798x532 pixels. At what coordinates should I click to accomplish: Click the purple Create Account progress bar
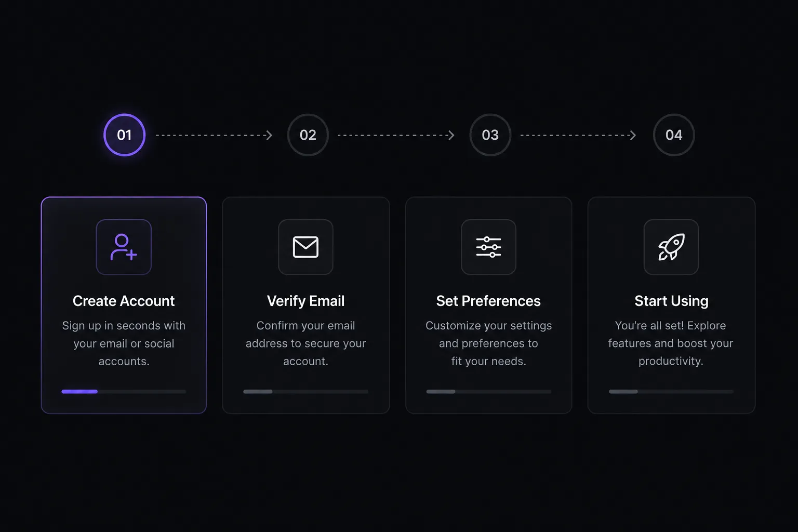tap(124, 391)
